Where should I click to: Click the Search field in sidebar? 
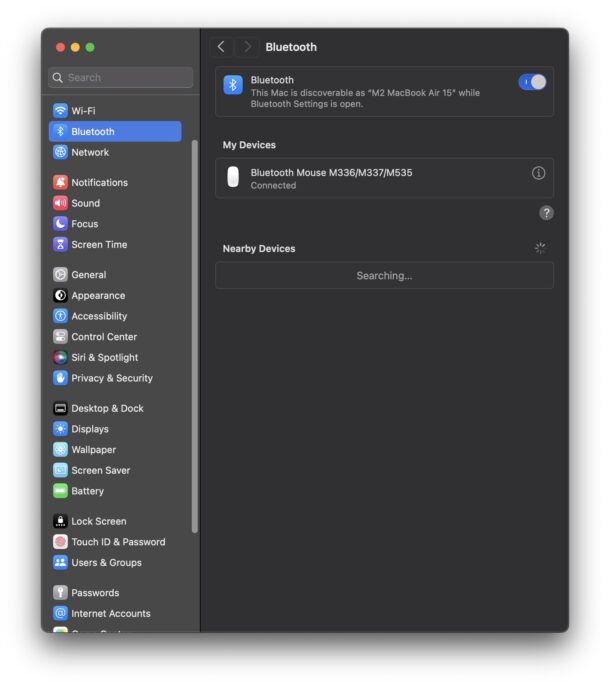click(121, 78)
